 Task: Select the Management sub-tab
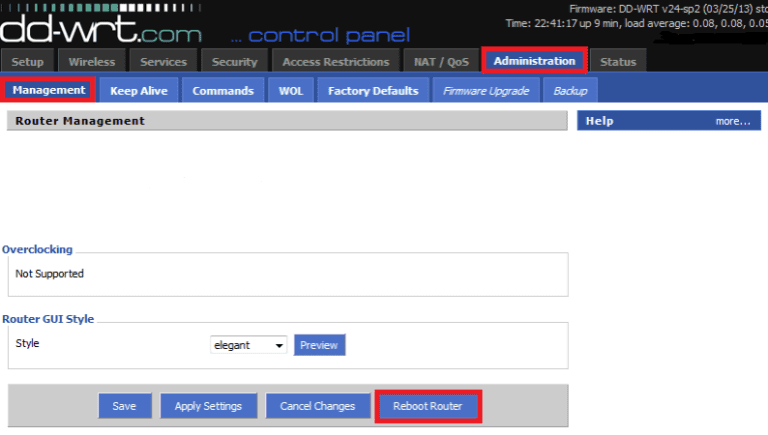[48, 90]
